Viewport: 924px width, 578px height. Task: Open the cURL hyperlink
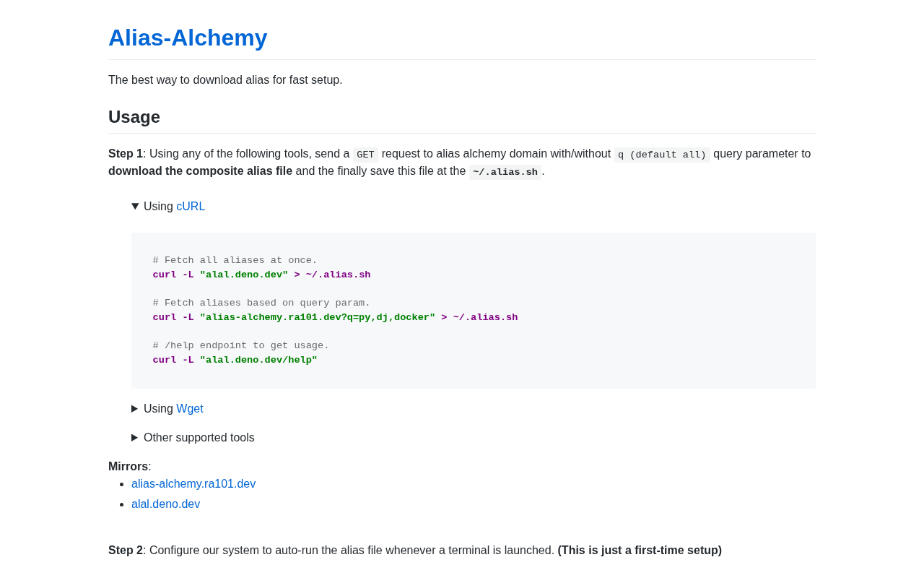click(191, 207)
